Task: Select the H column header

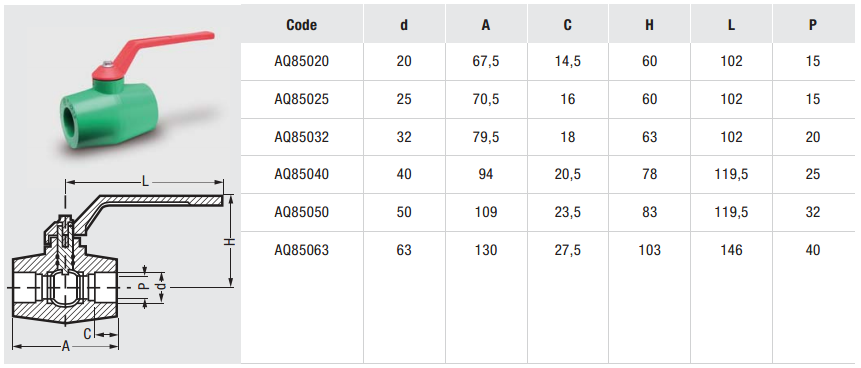Action: (x=650, y=25)
